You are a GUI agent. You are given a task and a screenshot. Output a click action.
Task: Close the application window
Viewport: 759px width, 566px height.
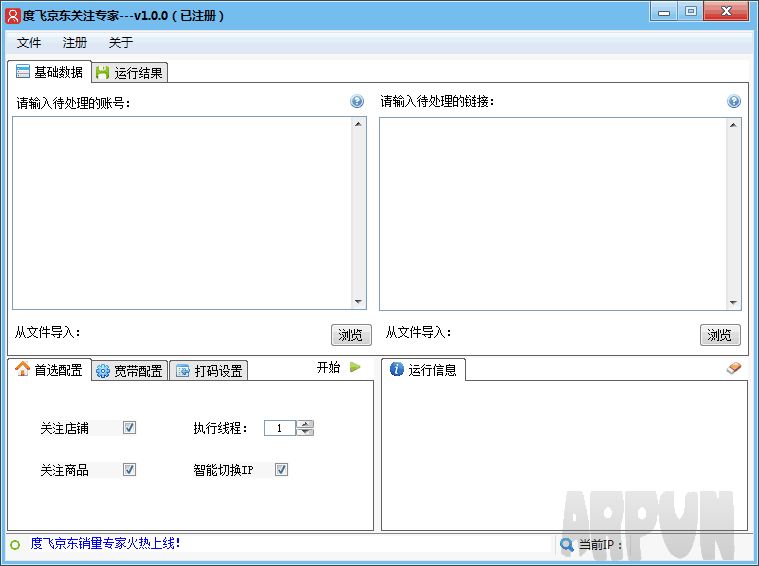coord(726,12)
